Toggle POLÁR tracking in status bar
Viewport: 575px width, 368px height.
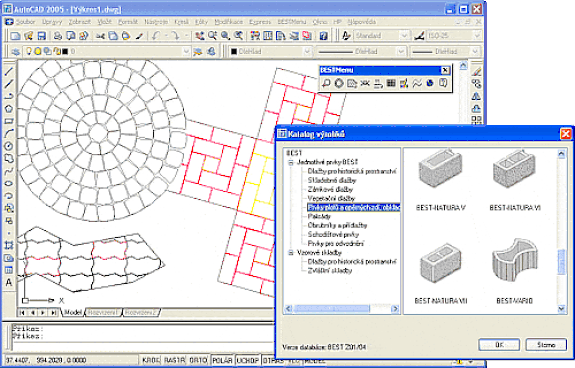pyautogui.click(x=223, y=361)
